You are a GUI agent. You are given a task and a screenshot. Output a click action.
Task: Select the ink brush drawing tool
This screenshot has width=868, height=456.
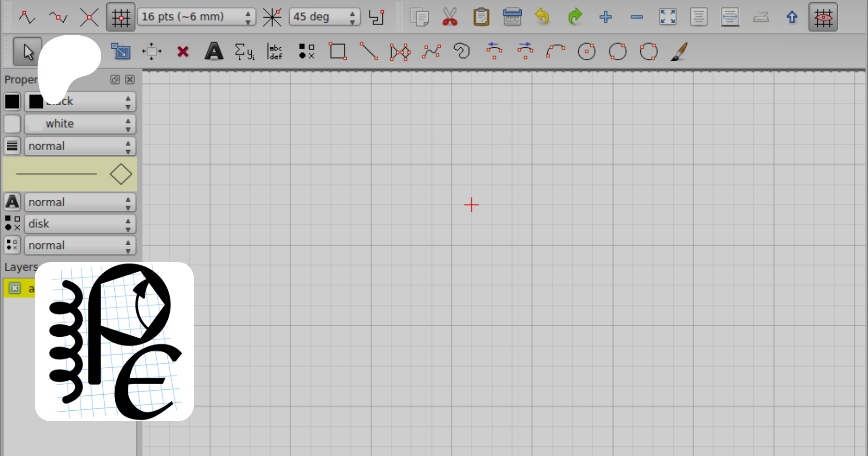(679, 51)
